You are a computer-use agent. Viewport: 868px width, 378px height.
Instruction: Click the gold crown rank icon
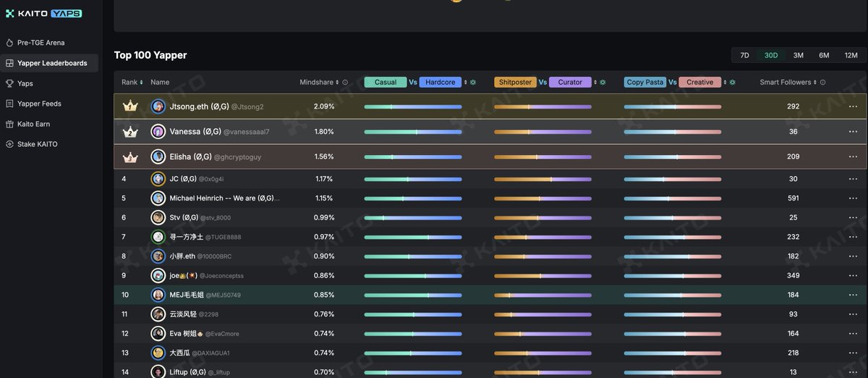coord(130,106)
